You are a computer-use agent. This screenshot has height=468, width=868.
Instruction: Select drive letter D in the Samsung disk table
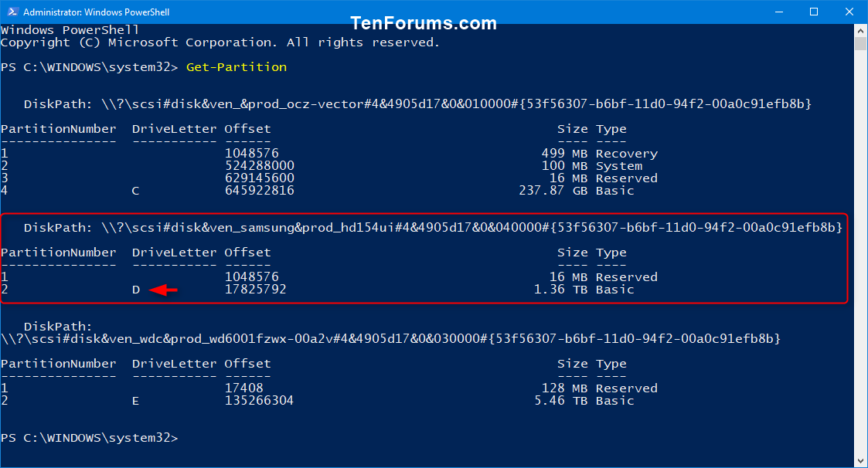(135, 289)
